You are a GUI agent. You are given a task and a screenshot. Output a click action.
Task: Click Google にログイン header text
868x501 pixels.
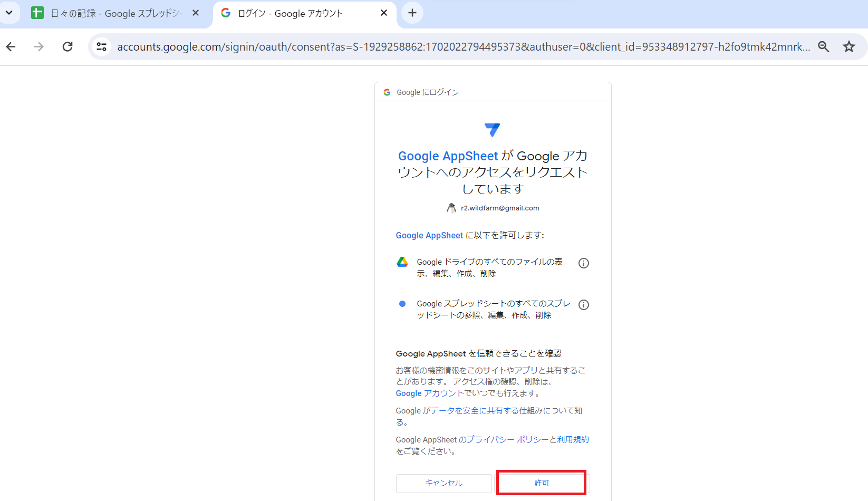click(x=428, y=92)
